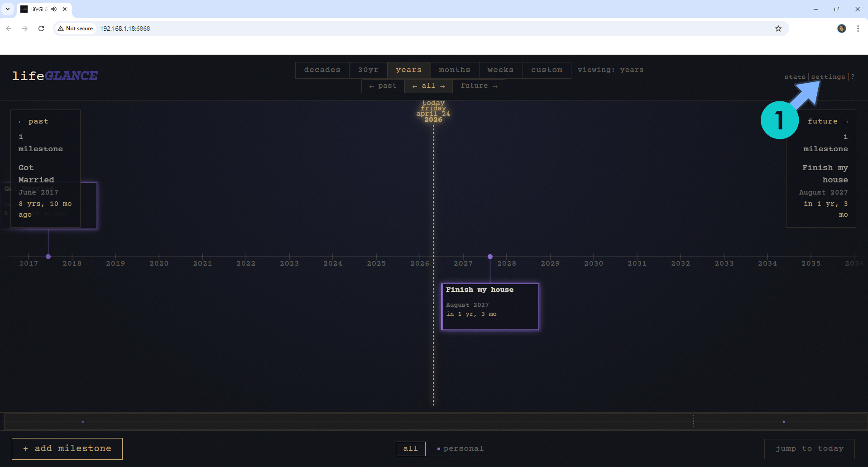Screen dimensions: 868x467
Task: Open the Chrome three-dot menu
Action: 858,29
